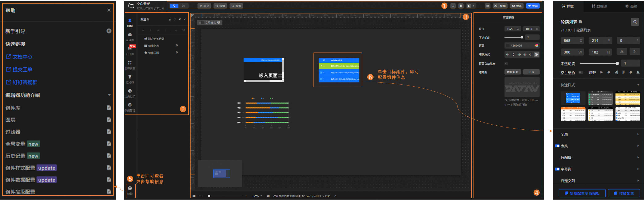Click the component 不透明度 slider in style panel
The width and height of the screenshot is (644, 200).
click(x=617, y=63)
